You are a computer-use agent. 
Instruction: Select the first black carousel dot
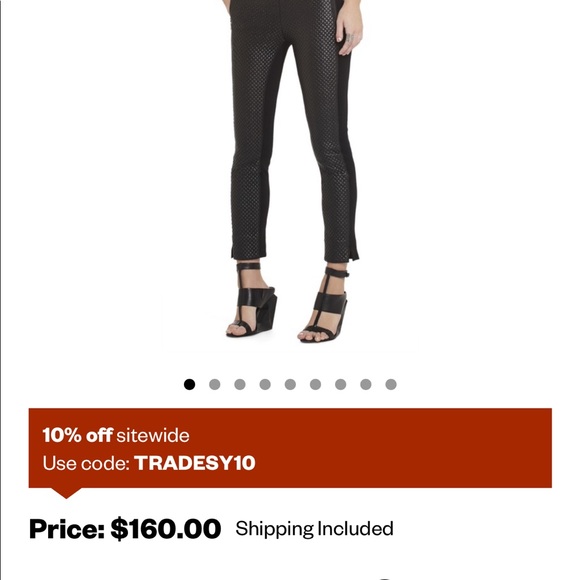click(x=189, y=384)
